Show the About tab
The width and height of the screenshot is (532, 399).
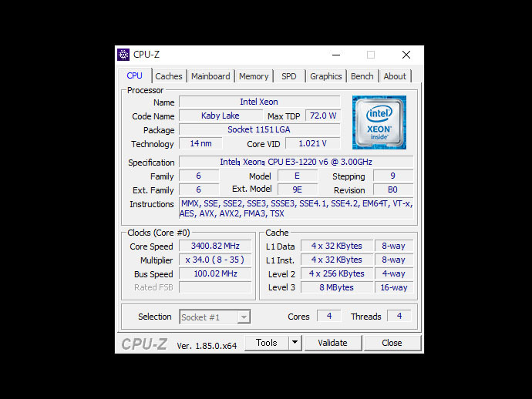(395, 76)
